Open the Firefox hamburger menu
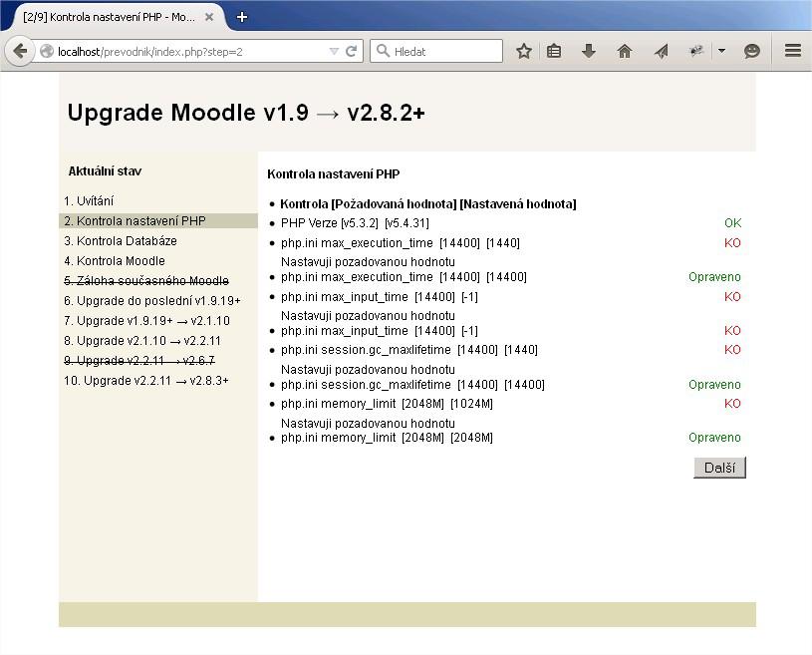Image resolution: width=812 pixels, height=655 pixels. point(793,51)
